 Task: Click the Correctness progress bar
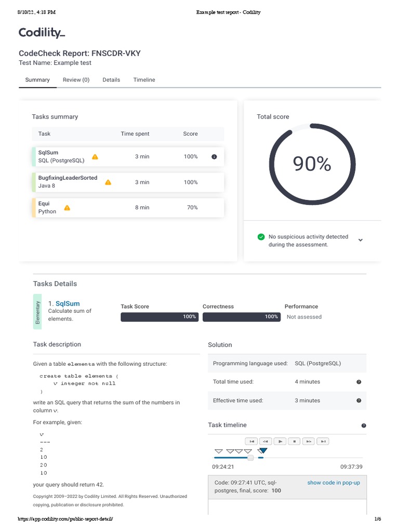click(x=242, y=317)
